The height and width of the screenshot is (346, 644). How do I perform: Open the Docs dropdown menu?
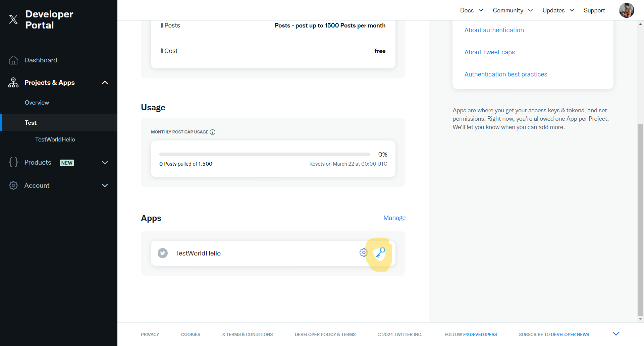point(471,10)
